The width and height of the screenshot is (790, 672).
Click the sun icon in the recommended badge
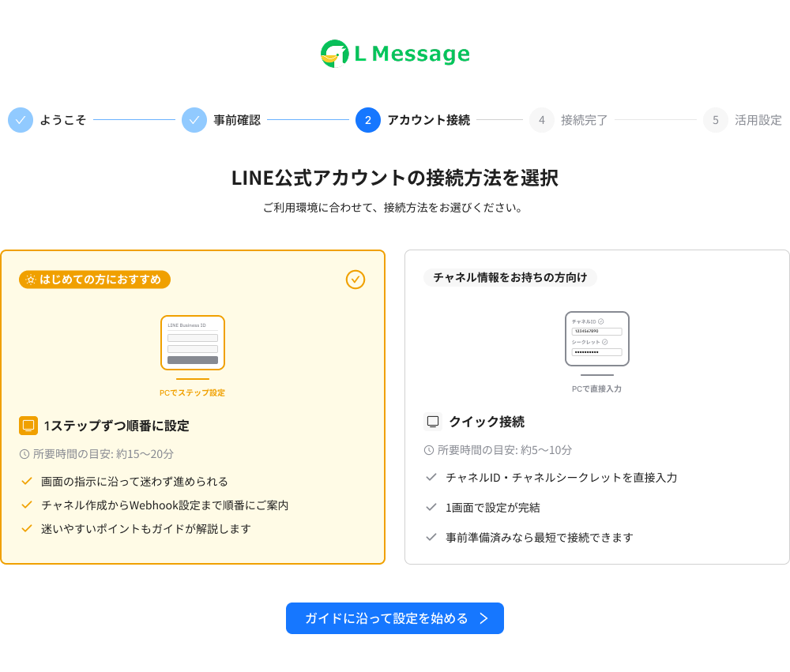coord(31,280)
